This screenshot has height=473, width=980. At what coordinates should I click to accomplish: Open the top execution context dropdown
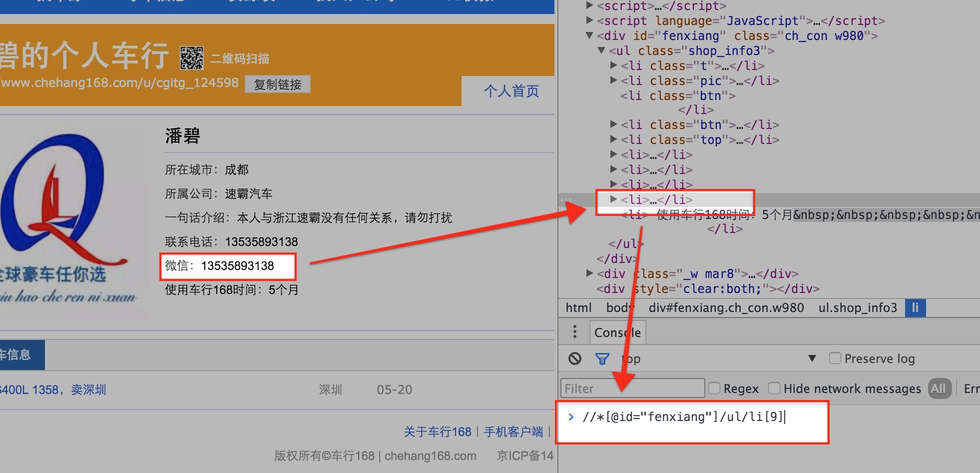click(x=719, y=358)
